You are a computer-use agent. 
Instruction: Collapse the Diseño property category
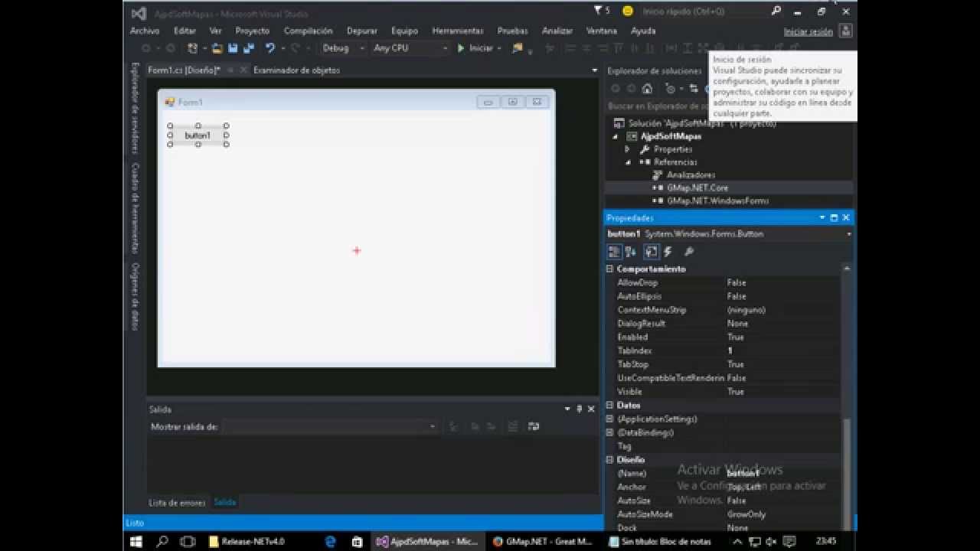[610, 460]
